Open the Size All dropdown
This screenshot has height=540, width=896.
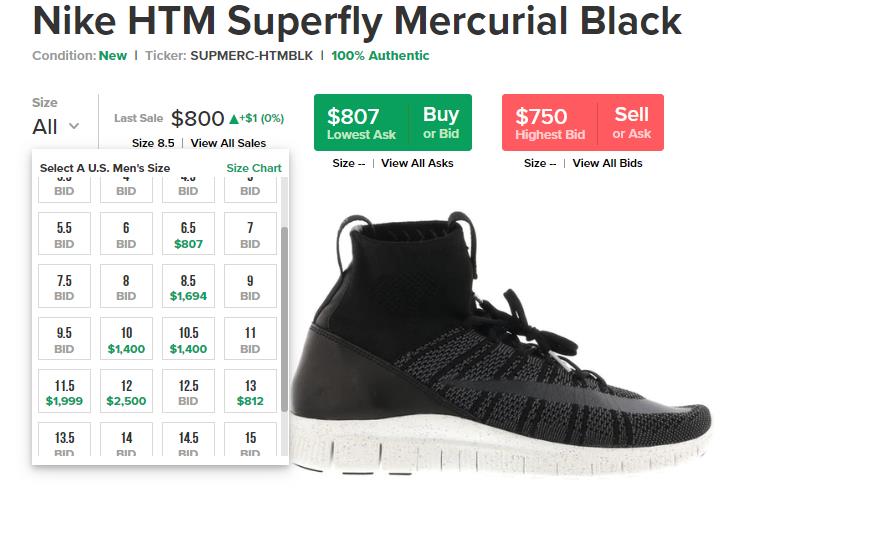coord(55,126)
